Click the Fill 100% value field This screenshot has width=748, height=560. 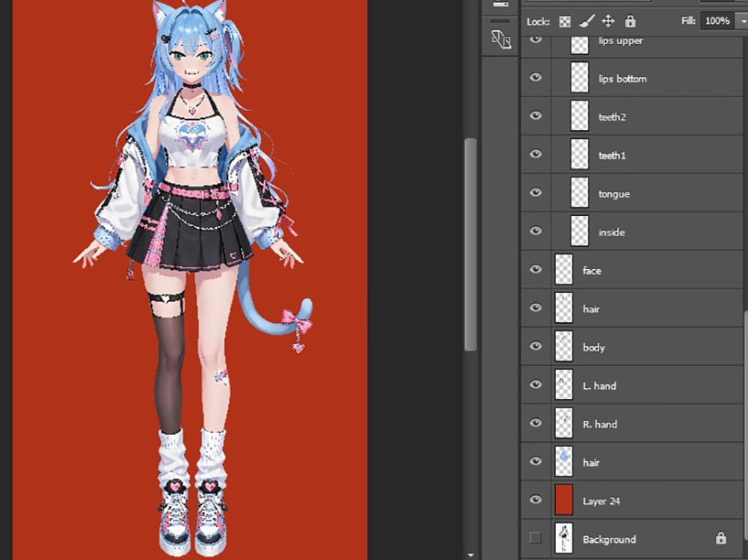(x=717, y=21)
